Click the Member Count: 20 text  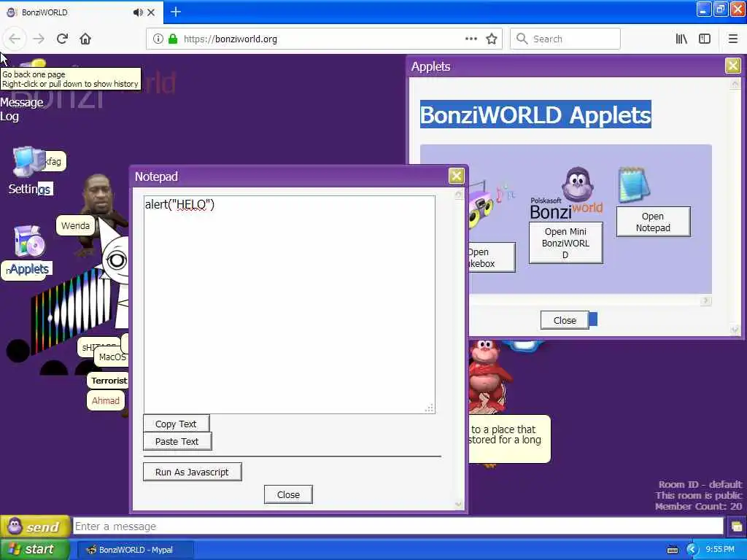coord(698,506)
